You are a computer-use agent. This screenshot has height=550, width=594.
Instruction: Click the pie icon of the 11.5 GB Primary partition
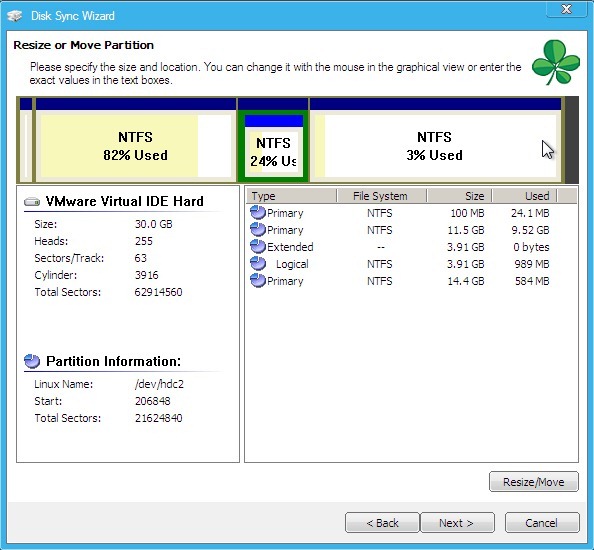pyautogui.click(x=258, y=230)
